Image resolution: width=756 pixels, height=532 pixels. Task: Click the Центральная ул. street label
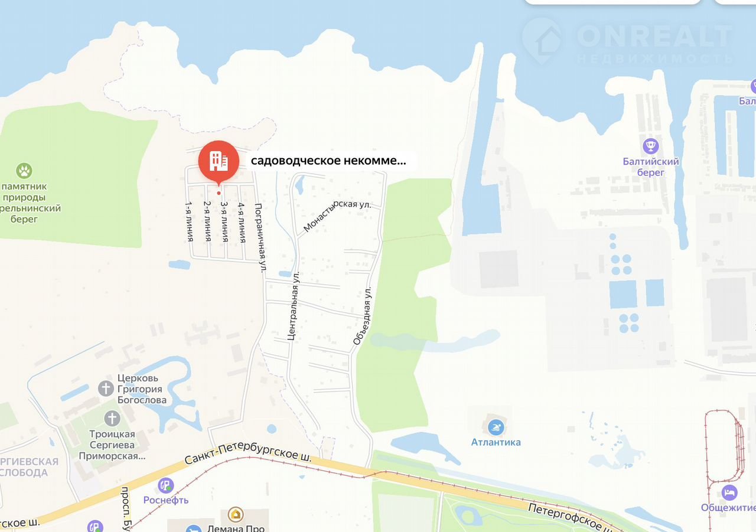click(294, 306)
